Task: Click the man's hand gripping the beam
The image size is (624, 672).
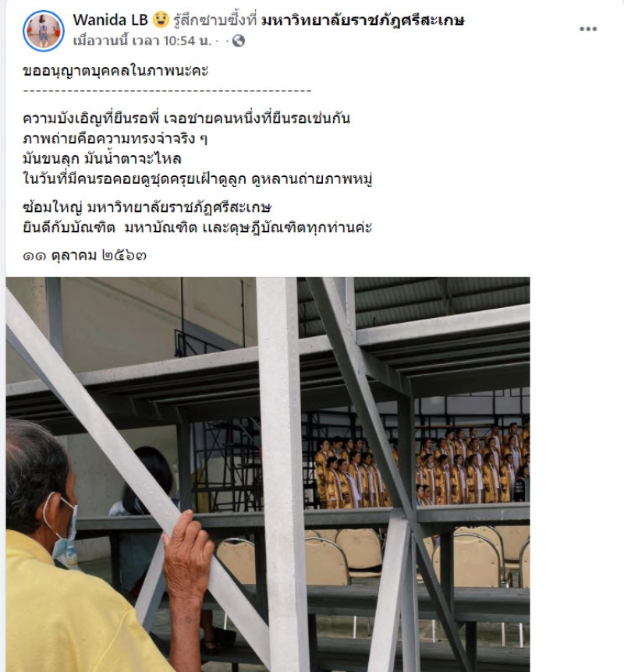Action: (x=188, y=554)
